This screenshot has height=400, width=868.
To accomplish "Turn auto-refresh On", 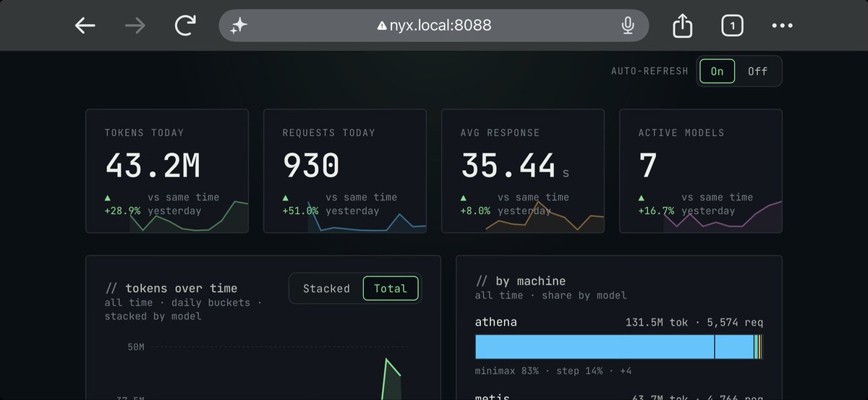I will [717, 71].
